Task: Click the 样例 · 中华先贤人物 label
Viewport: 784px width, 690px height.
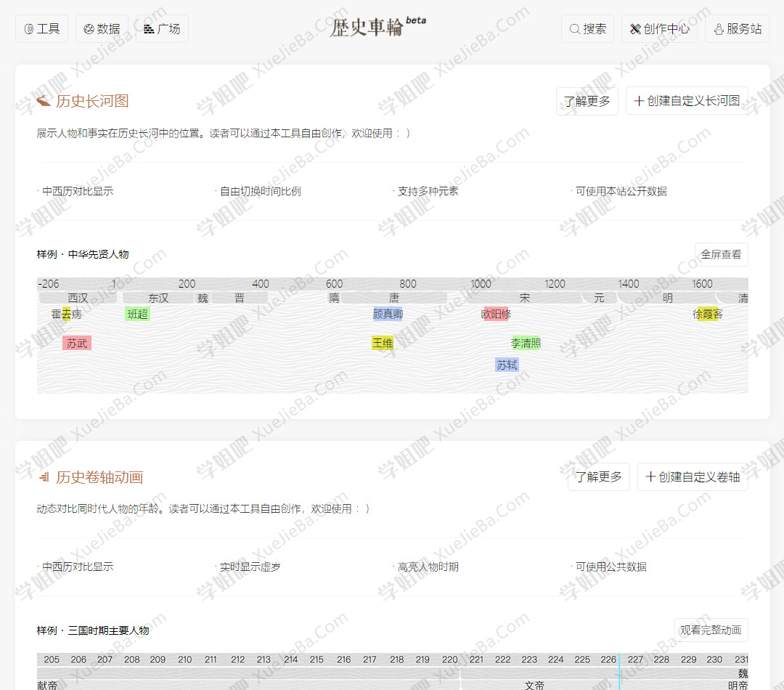Action: pyautogui.click(x=83, y=254)
